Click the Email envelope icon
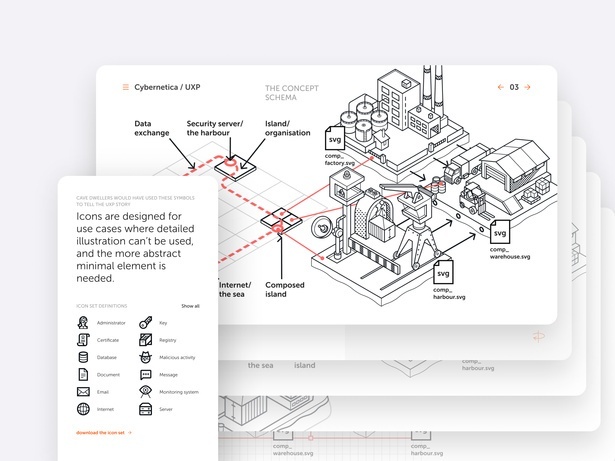The image size is (615, 461). coord(83,391)
